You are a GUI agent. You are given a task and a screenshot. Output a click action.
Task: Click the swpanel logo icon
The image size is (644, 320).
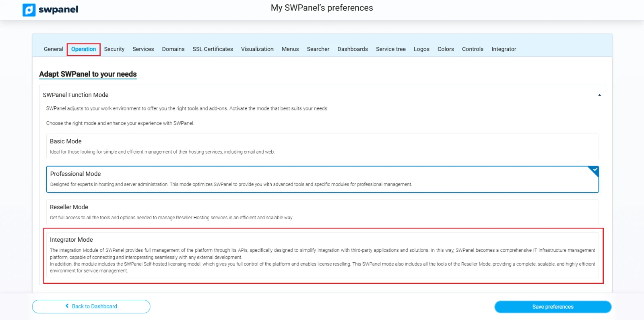tap(29, 10)
